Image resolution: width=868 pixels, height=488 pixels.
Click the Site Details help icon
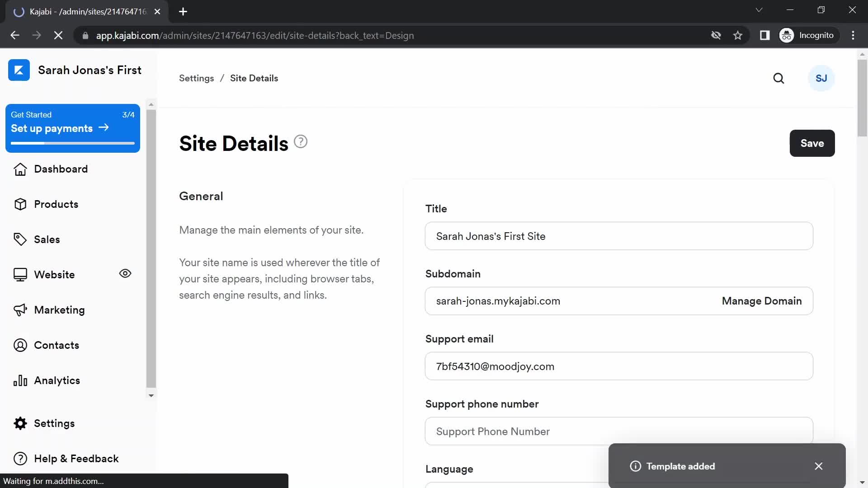point(301,142)
